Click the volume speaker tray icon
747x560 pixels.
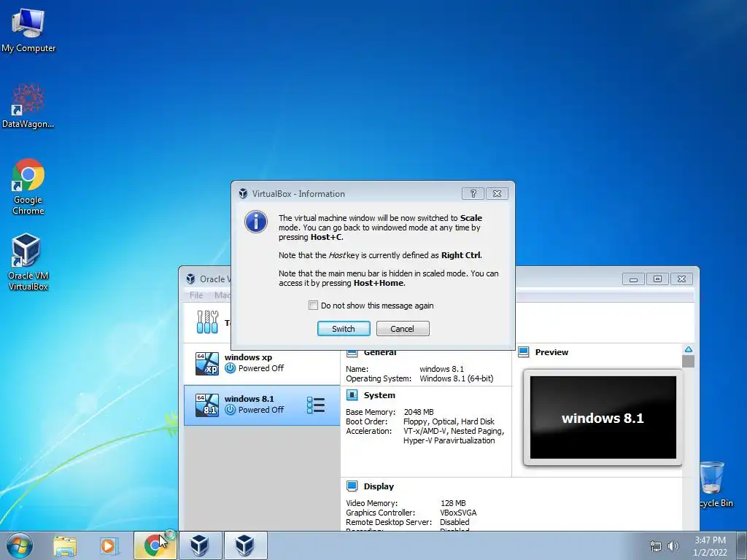(673, 546)
